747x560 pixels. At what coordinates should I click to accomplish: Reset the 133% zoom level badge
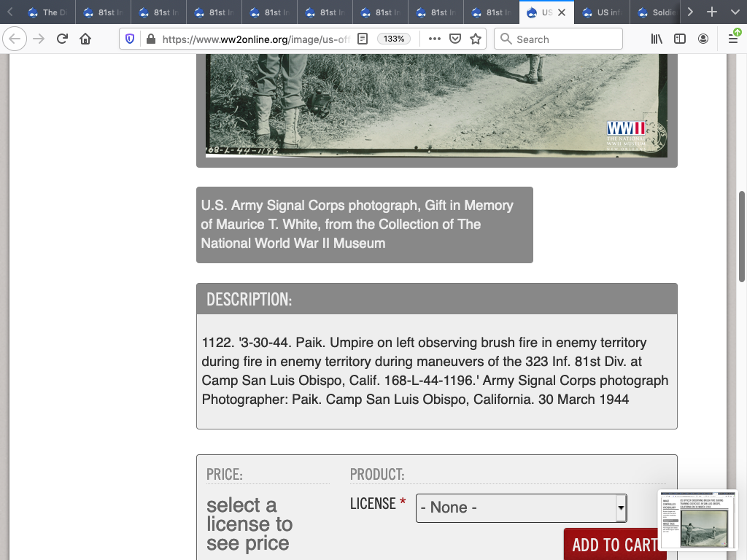coord(394,39)
